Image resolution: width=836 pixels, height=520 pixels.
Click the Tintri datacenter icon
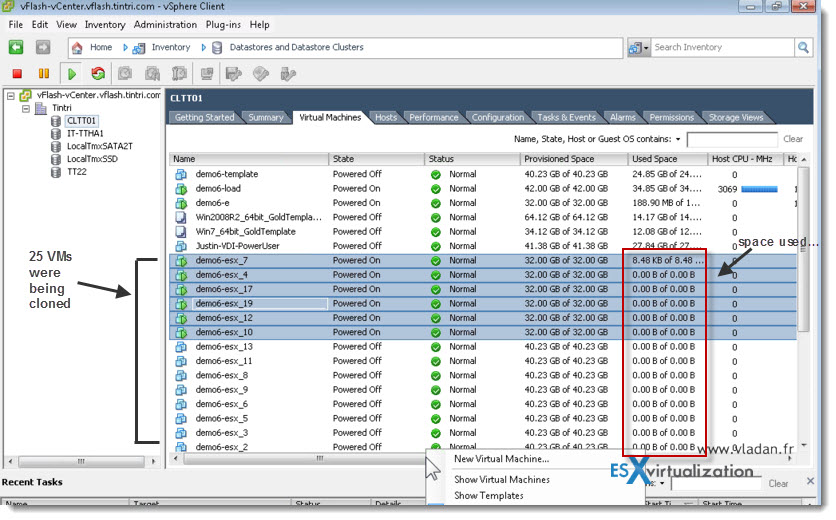(x=41, y=108)
